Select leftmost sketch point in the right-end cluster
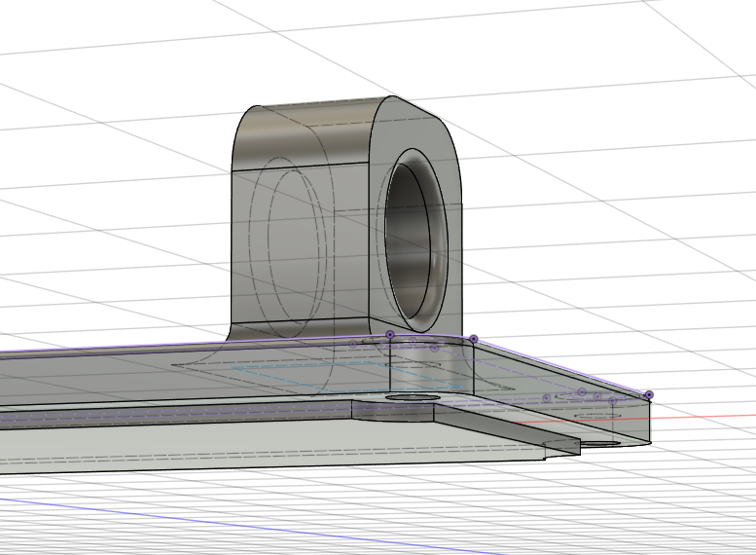Image resolution: width=756 pixels, height=555 pixels. tap(547, 397)
